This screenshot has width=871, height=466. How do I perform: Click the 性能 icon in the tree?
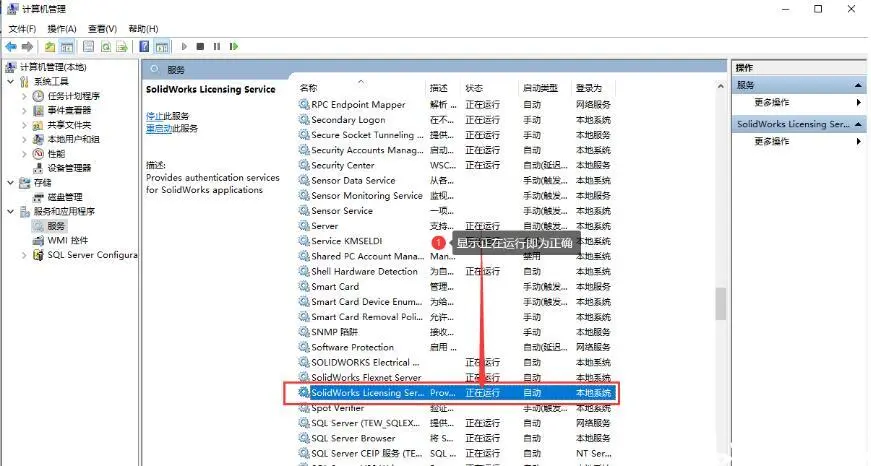(x=38, y=154)
